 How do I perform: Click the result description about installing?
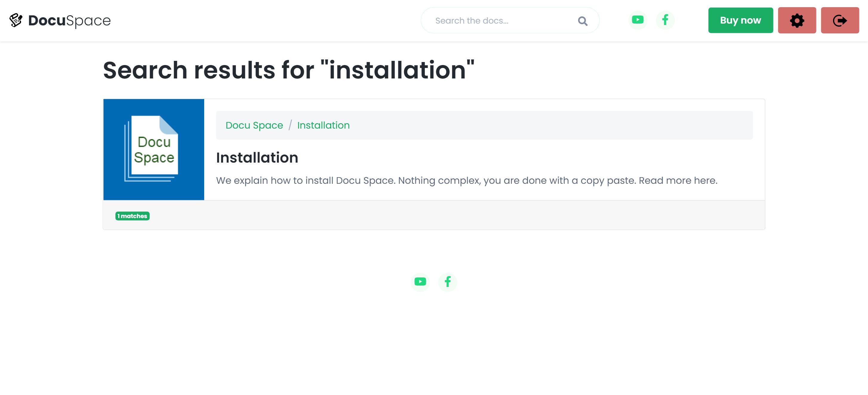point(466,180)
